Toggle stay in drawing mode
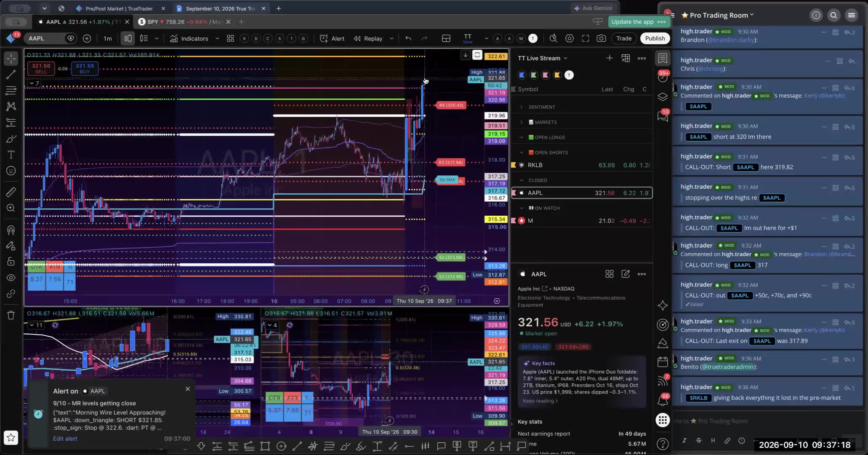This screenshot has width=868, height=455. tap(11, 246)
